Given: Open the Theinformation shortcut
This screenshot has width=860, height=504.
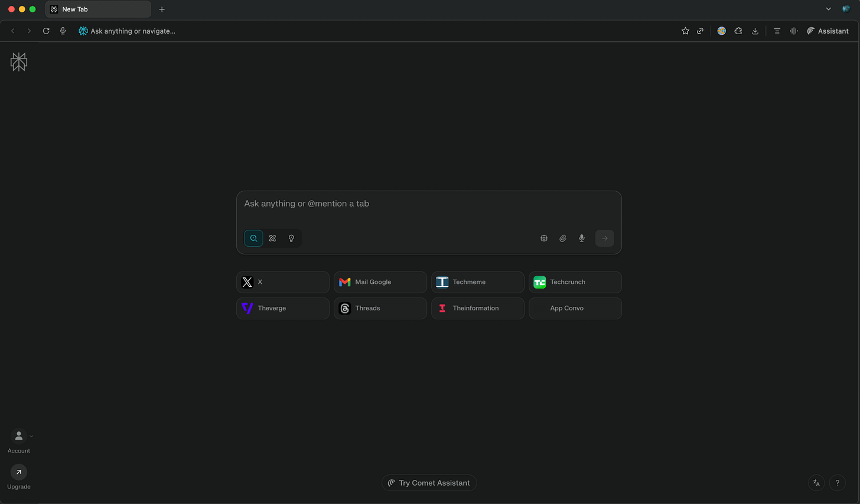Looking at the screenshot, I should tap(478, 308).
